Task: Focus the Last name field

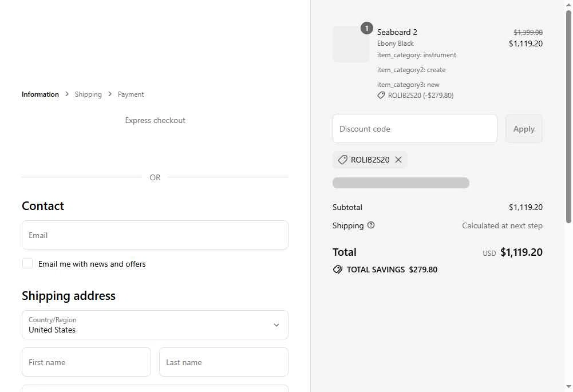Action: point(224,362)
